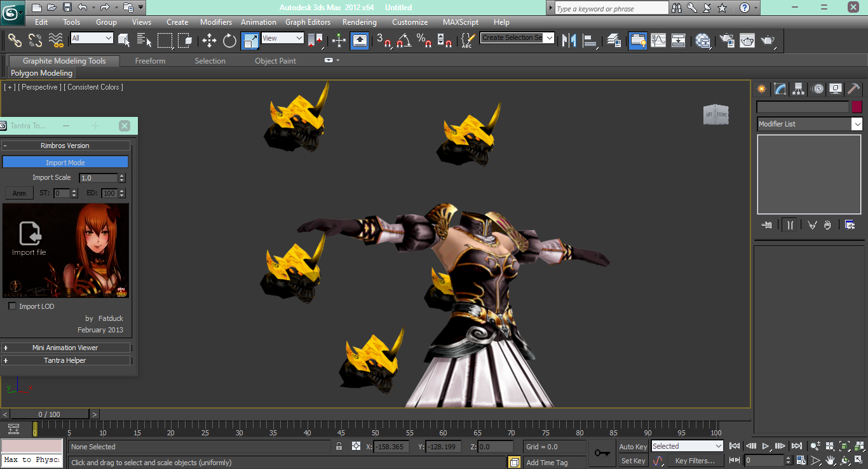868x469 pixels.
Task: Select Bind to Space Warp tool
Action: (56, 40)
